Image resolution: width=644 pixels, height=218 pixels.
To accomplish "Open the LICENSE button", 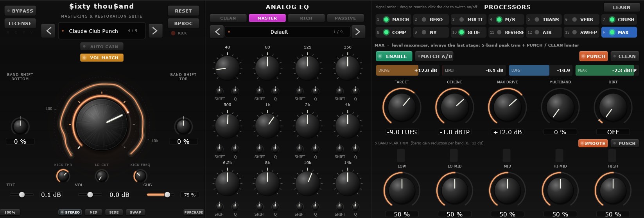I will point(20,23).
